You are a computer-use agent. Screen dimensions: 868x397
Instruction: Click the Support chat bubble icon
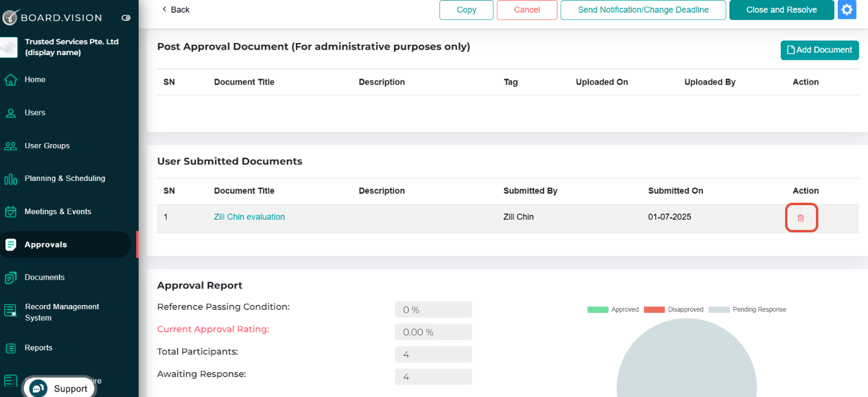[x=39, y=389]
